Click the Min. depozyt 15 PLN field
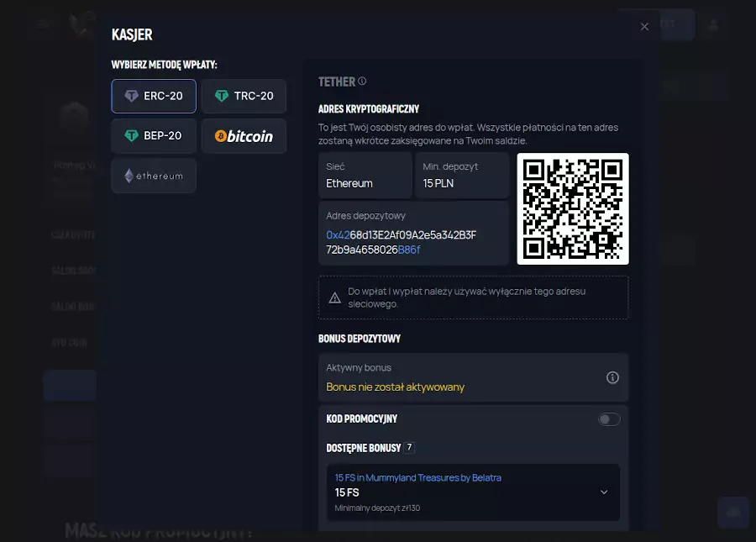 coord(462,175)
